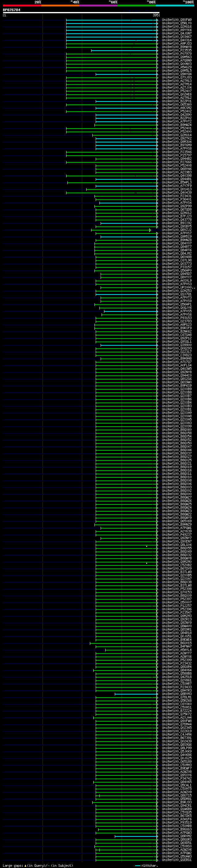This screenshot has width=197, height=868.
Task: Select label UniRef100_Q9M2M0
Action: coord(176,562)
